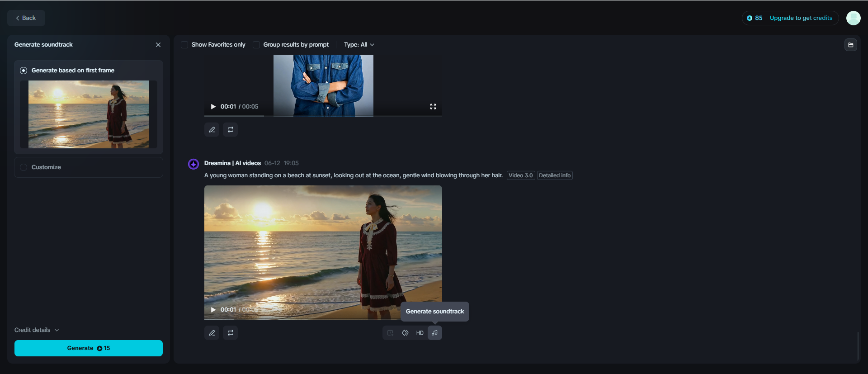Click regenerate icon below denim shirt video
The width and height of the screenshot is (868, 374).
coord(231,130)
